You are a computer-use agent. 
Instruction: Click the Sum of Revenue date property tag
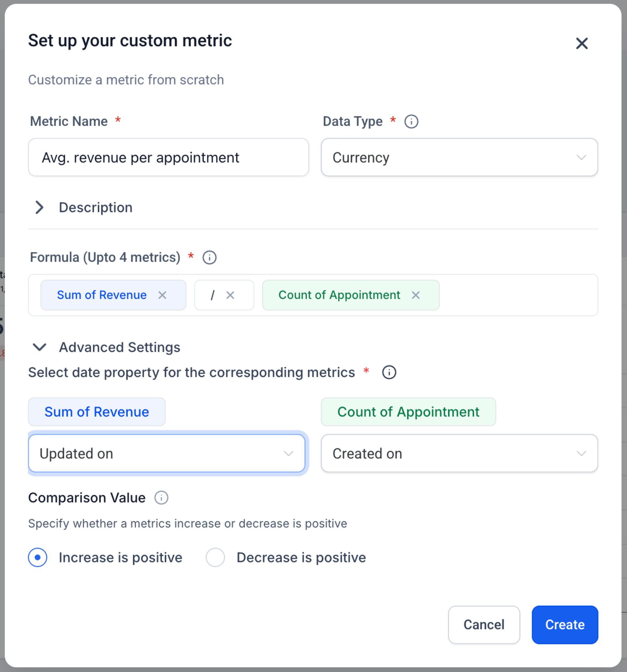pos(97,412)
